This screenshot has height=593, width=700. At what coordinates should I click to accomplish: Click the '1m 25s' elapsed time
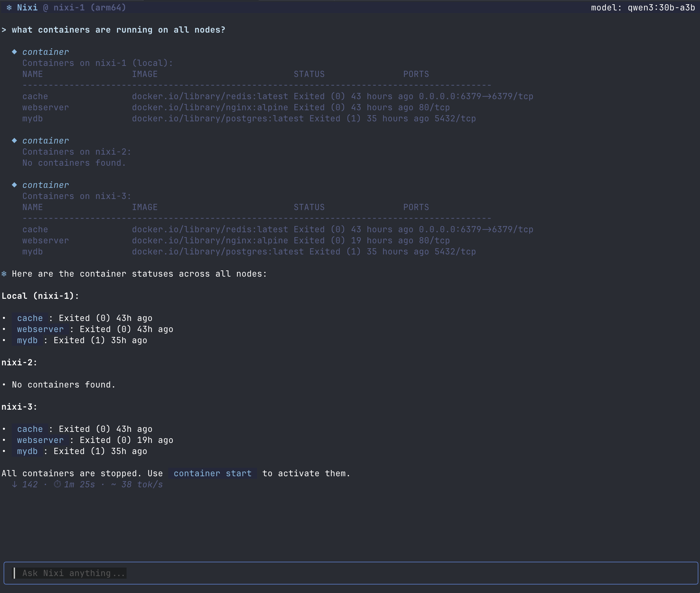(x=79, y=484)
